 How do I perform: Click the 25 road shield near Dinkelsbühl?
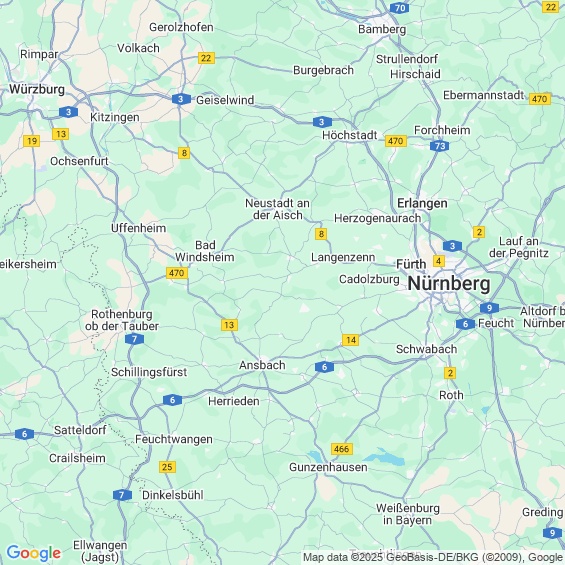click(x=167, y=467)
